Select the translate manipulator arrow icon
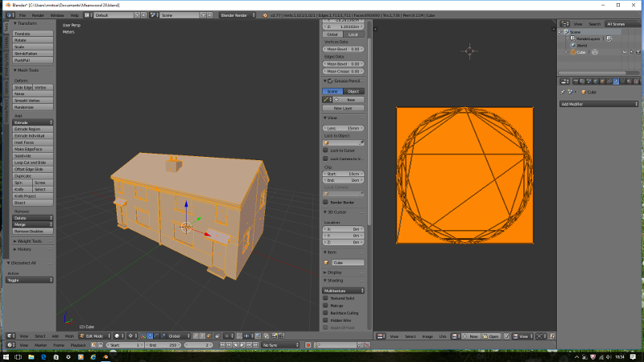 [150, 335]
